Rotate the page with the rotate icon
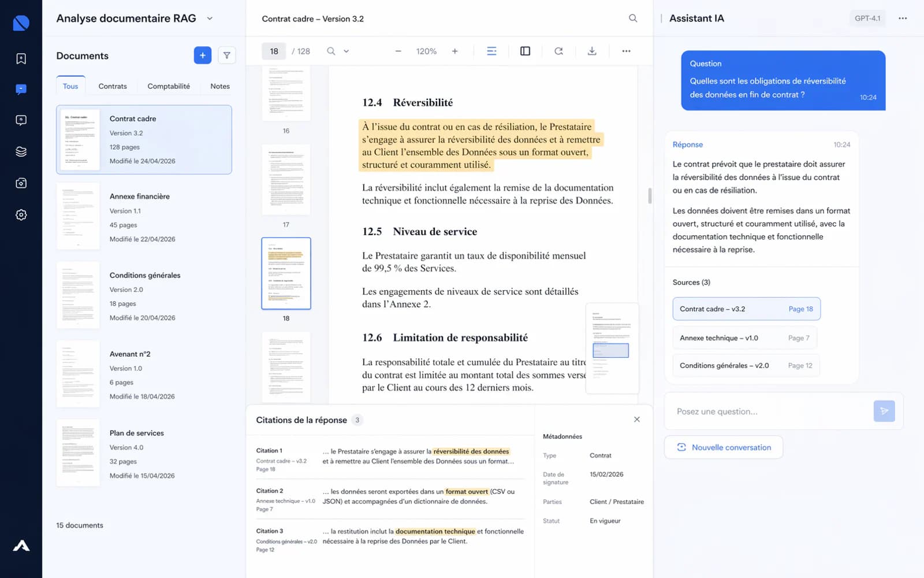This screenshot has width=924, height=578. [558, 51]
